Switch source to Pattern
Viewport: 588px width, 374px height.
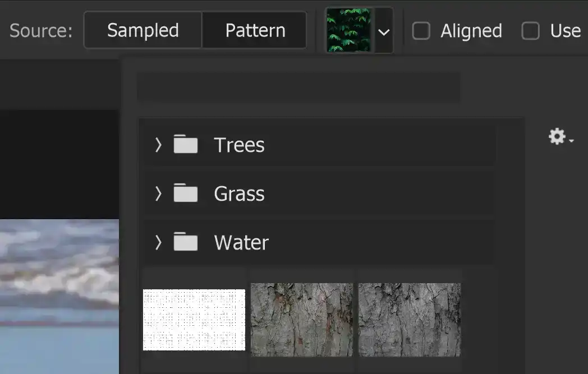click(x=254, y=30)
